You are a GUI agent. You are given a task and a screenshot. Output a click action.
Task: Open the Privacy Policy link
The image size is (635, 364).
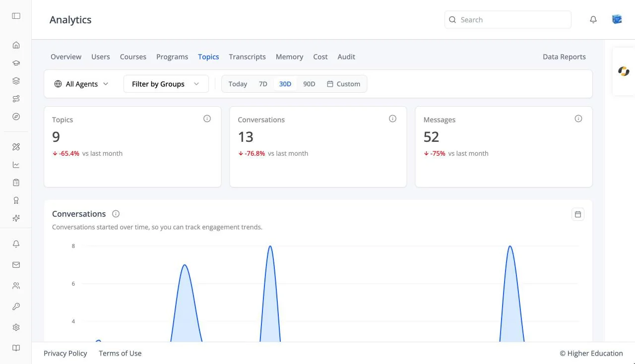point(65,353)
